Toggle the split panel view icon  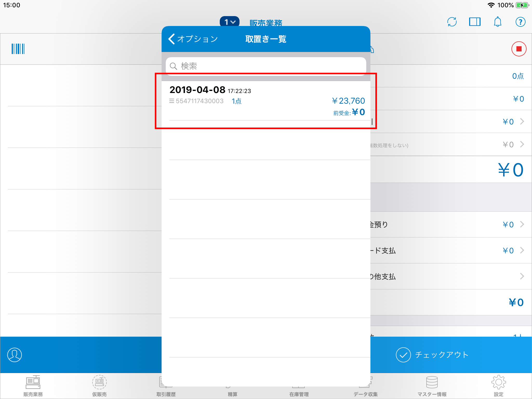point(475,22)
